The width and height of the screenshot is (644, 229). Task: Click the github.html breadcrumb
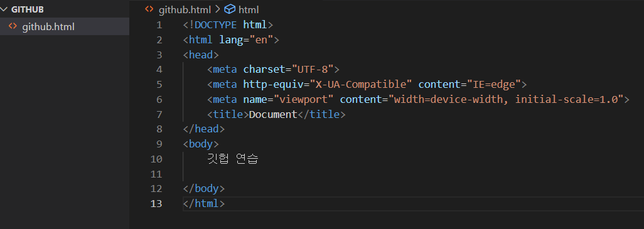point(185,9)
